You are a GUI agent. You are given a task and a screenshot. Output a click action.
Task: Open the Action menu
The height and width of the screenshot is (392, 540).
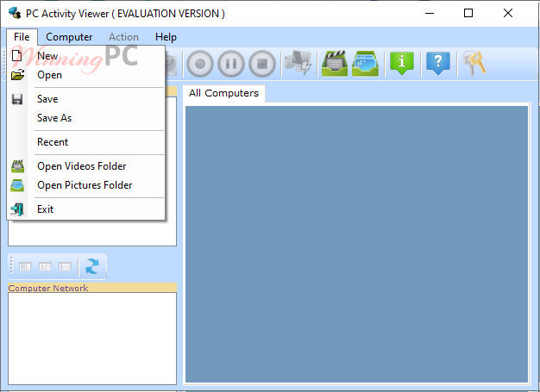tap(123, 37)
